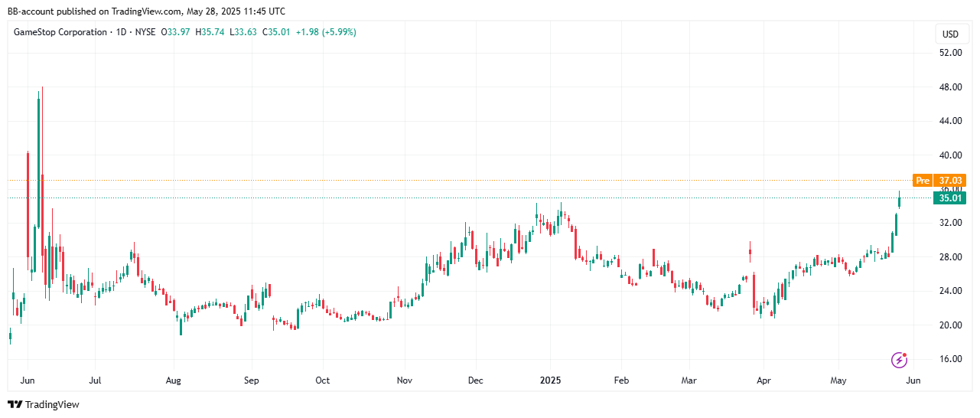Click the Mar label on time axis
This screenshot has height=418, width=980.
pos(689,380)
